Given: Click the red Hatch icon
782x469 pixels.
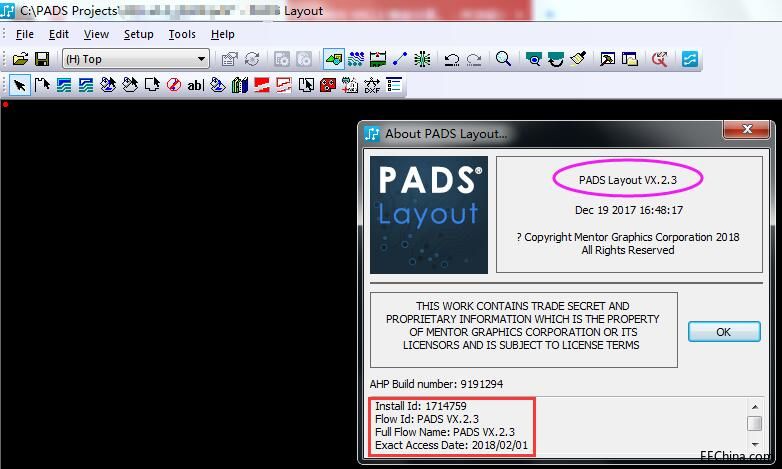Looking at the screenshot, I should (x=328, y=85).
